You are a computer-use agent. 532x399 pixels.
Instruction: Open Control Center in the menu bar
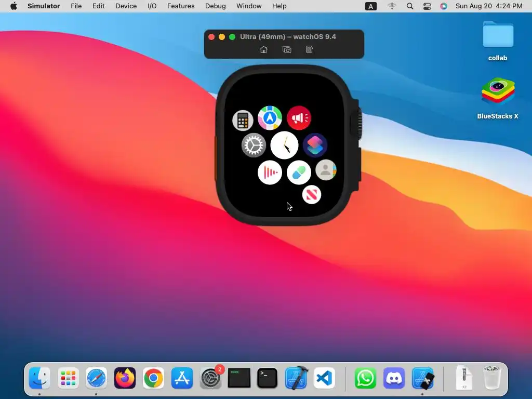click(x=427, y=6)
